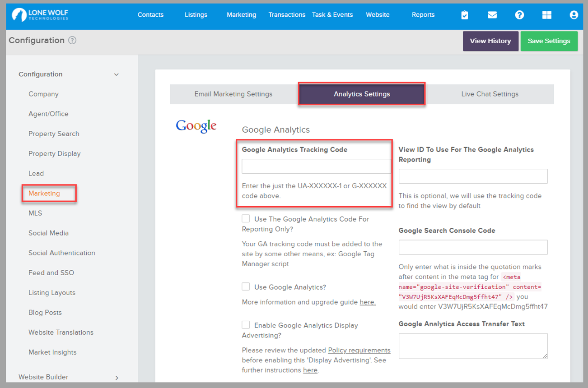Open the Listings menu

pyautogui.click(x=196, y=15)
